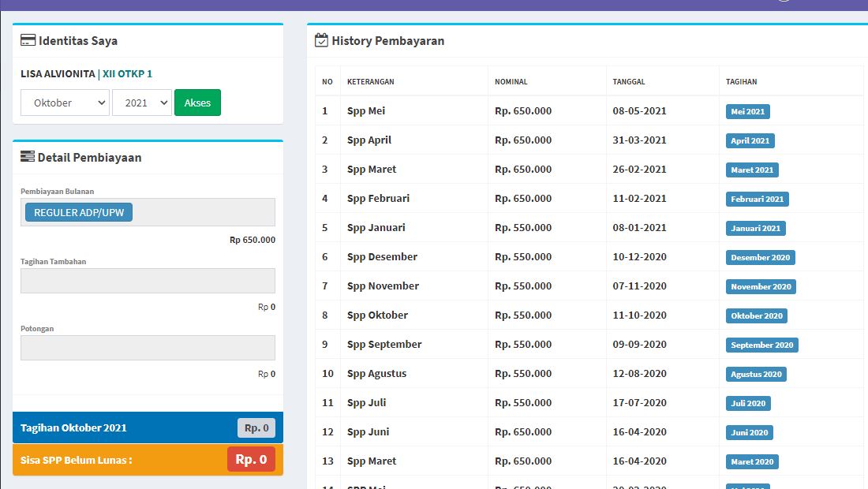Screen dimensions: 868x489
Task: Click the circular icon in the top navbar
Action: coord(782,2)
